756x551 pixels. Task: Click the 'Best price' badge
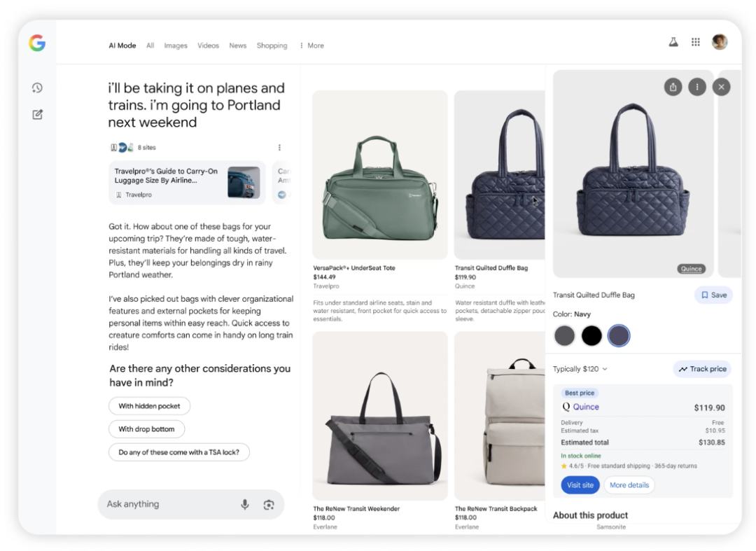point(580,393)
